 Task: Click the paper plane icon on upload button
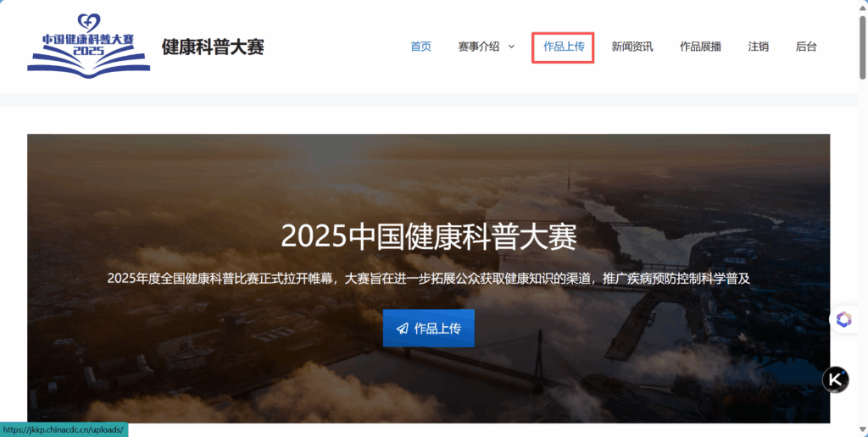click(x=403, y=329)
